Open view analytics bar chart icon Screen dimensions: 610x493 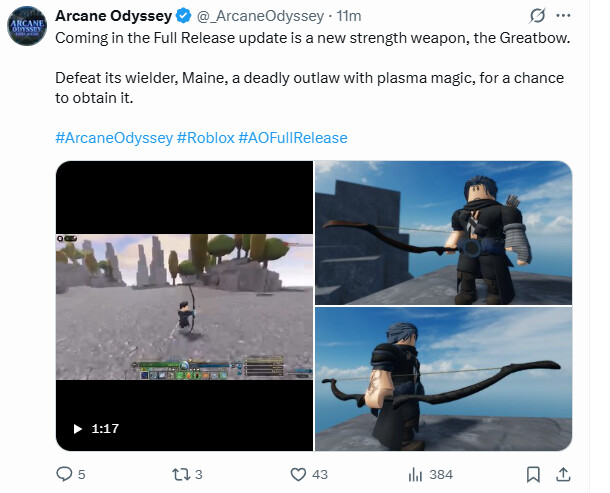[415, 475]
